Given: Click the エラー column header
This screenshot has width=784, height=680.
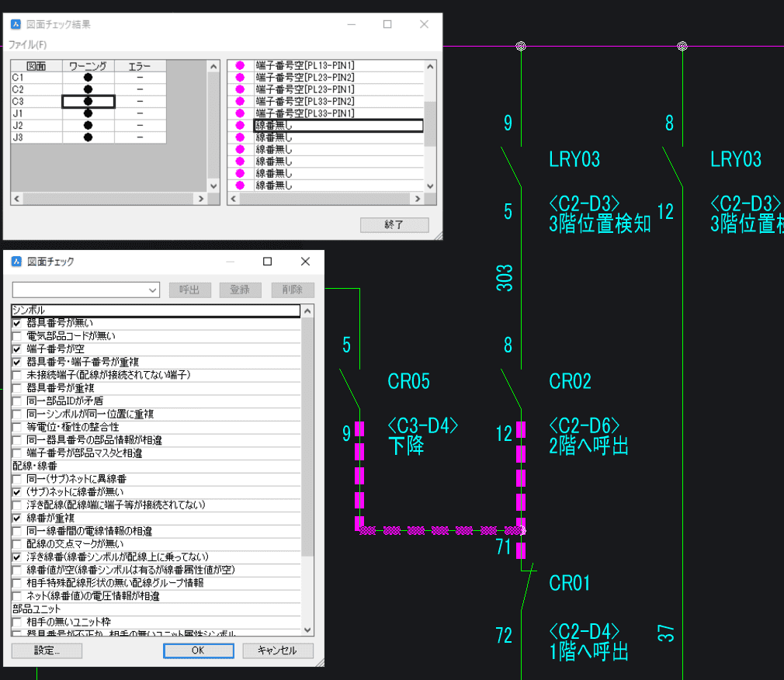Looking at the screenshot, I should 140,66.
